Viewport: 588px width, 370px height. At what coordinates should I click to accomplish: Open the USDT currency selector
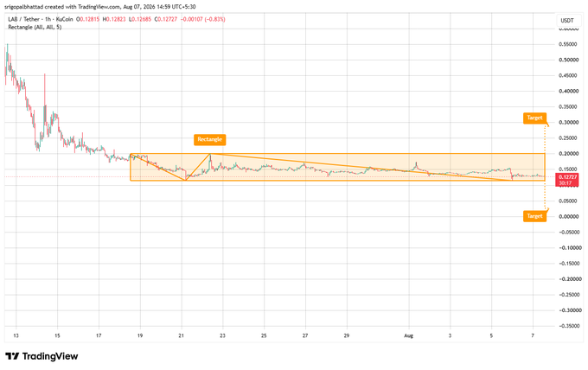click(x=566, y=20)
